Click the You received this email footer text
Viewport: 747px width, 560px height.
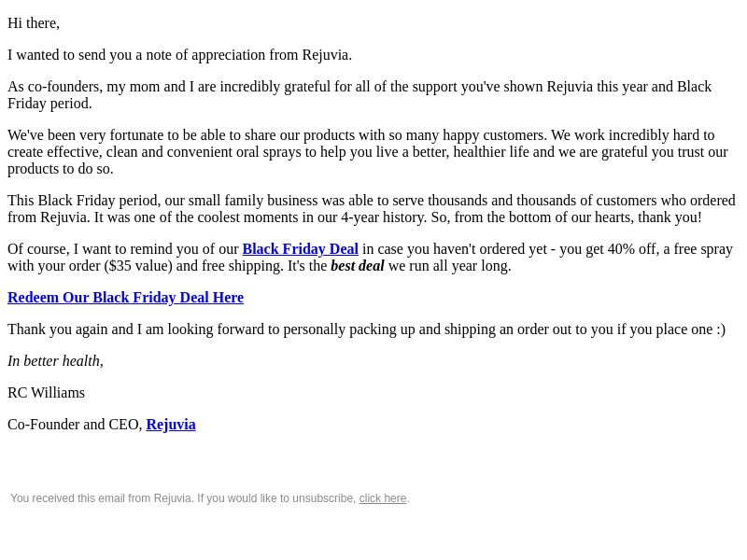coord(183,498)
